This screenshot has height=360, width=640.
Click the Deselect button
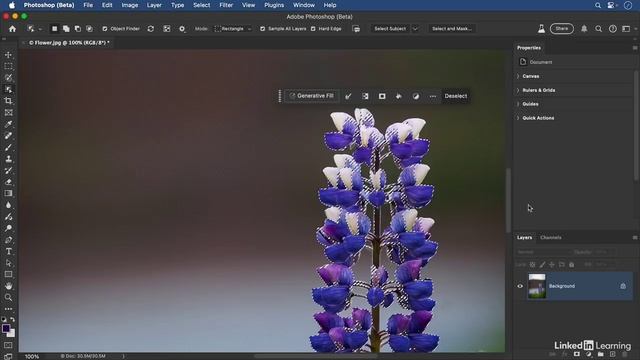(456, 96)
